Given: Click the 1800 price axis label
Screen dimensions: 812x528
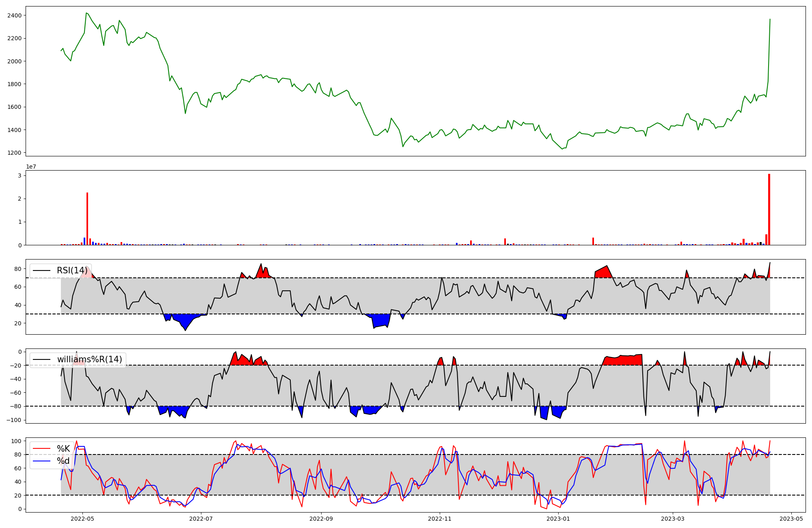Looking at the screenshot, I should pos(15,84).
